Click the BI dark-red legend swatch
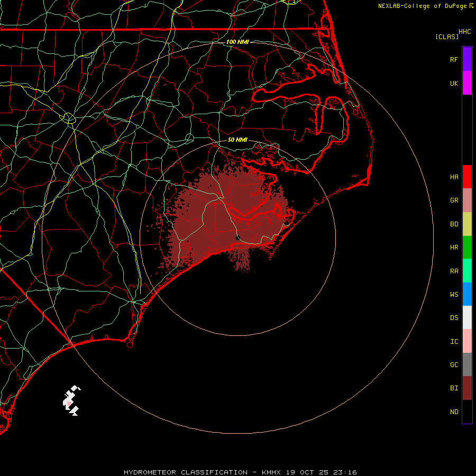 coord(467,388)
